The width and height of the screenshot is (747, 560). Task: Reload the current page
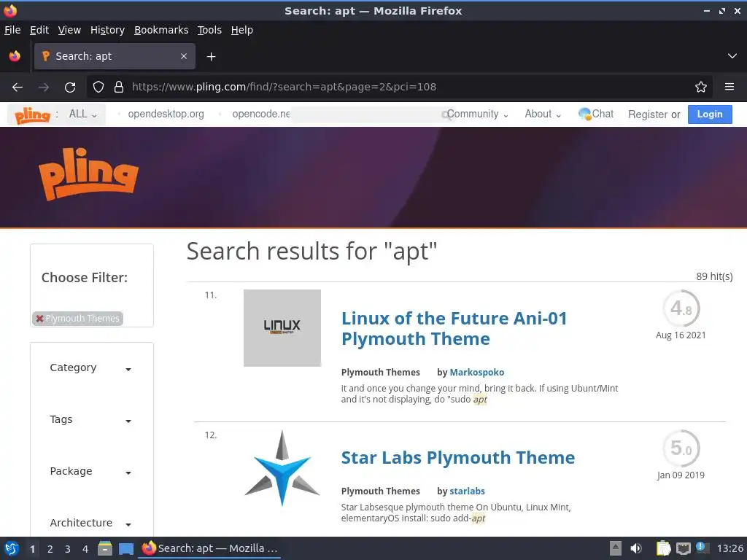pos(70,87)
